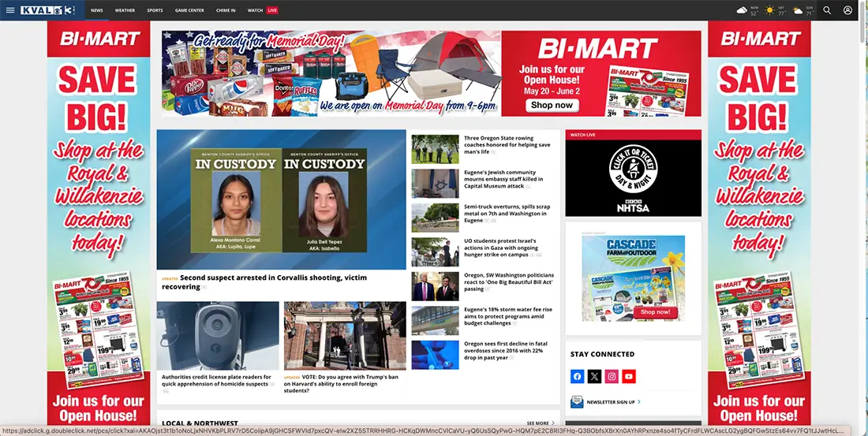Open the News menu item

coord(97,10)
